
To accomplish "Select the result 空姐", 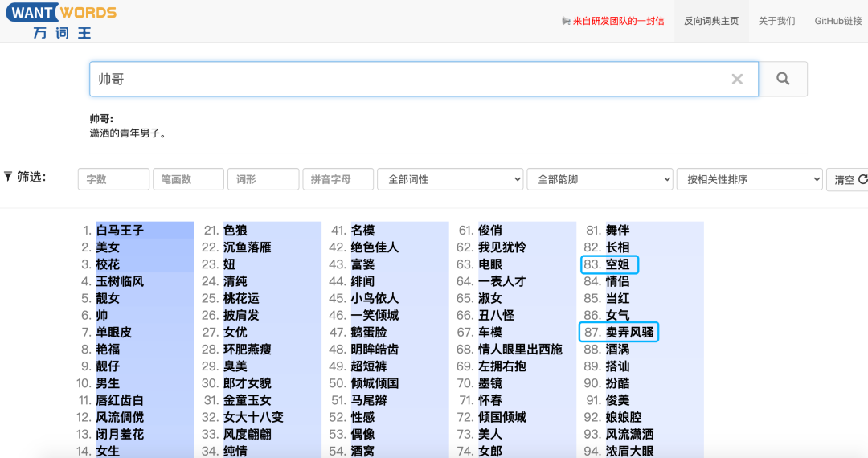I will (x=617, y=264).
